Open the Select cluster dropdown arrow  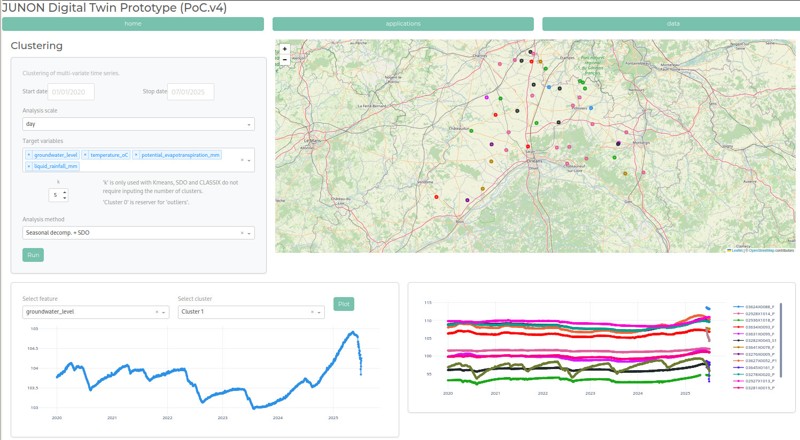coord(319,312)
